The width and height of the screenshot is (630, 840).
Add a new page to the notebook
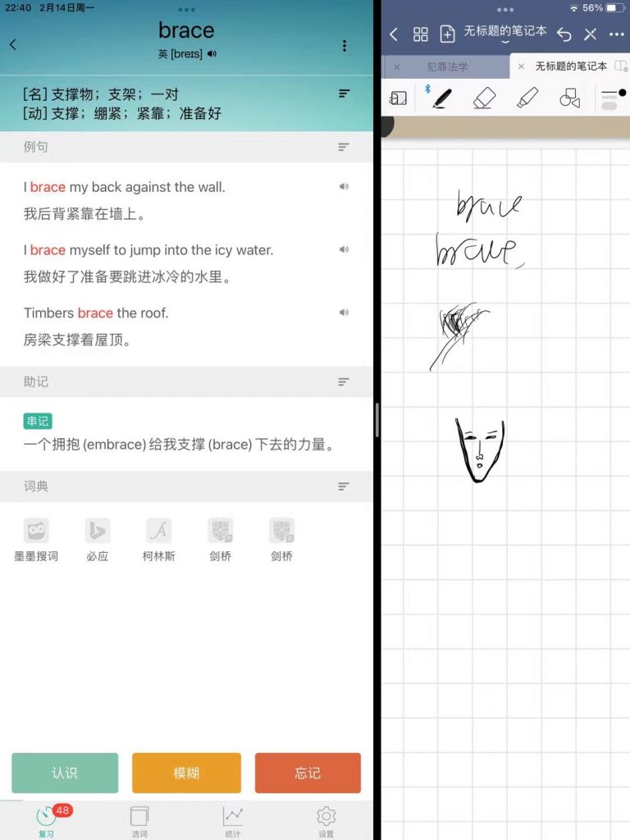[448, 34]
